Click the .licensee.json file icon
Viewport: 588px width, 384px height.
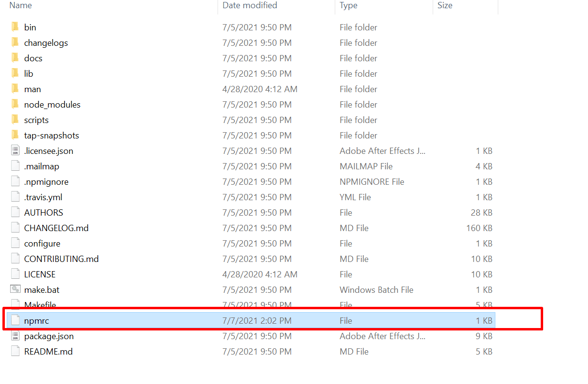[x=15, y=151]
